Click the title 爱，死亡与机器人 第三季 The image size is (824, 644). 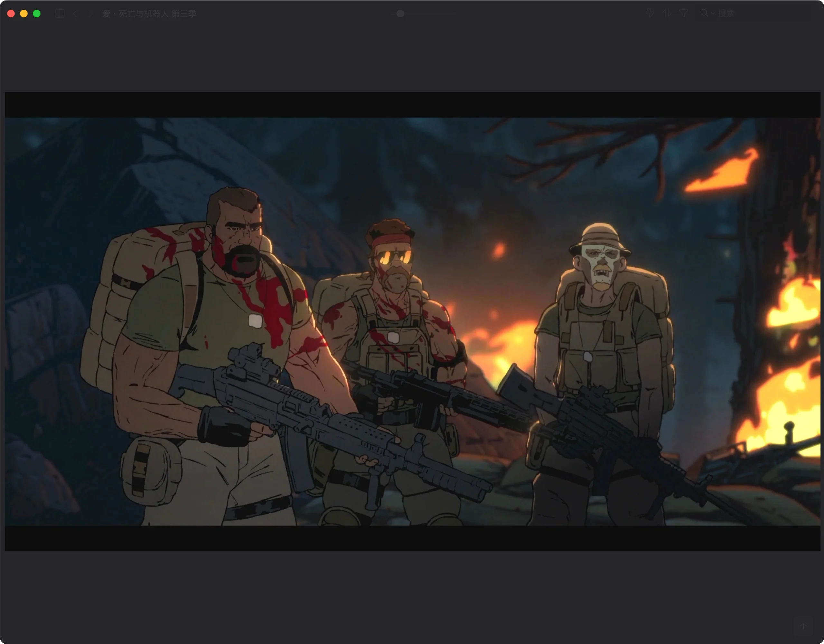[149, 14]
